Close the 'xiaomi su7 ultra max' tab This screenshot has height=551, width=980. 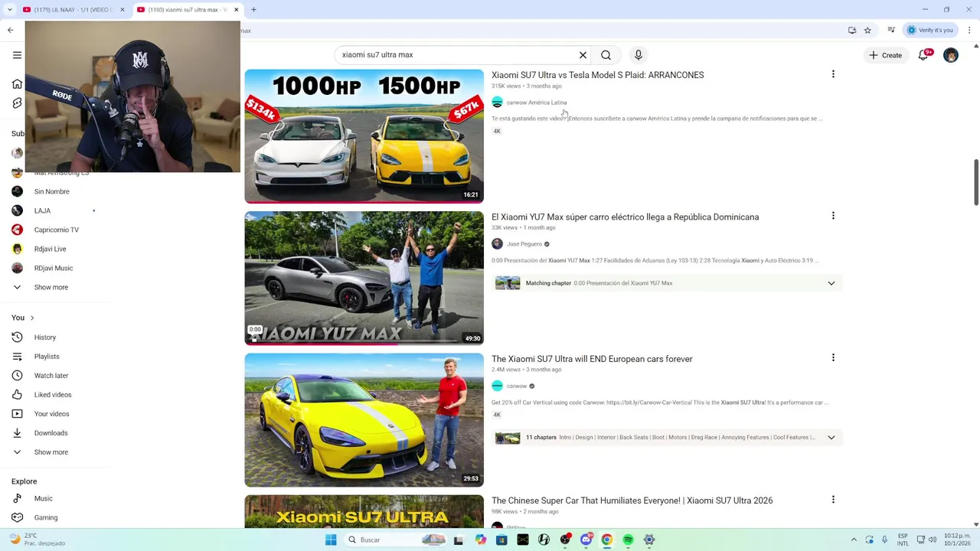236,9
